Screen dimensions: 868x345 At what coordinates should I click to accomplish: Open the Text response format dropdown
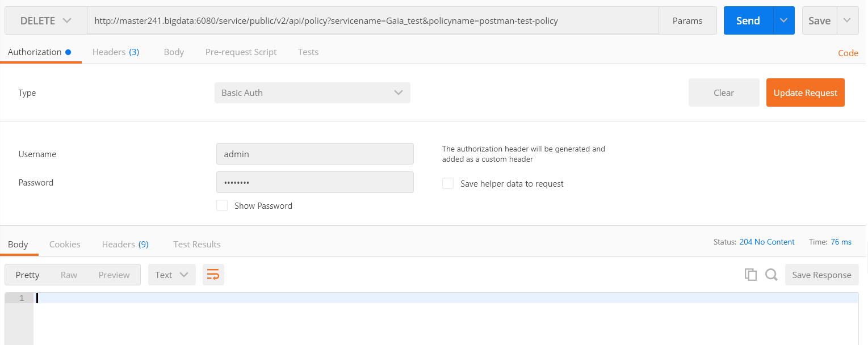[171, 274]
